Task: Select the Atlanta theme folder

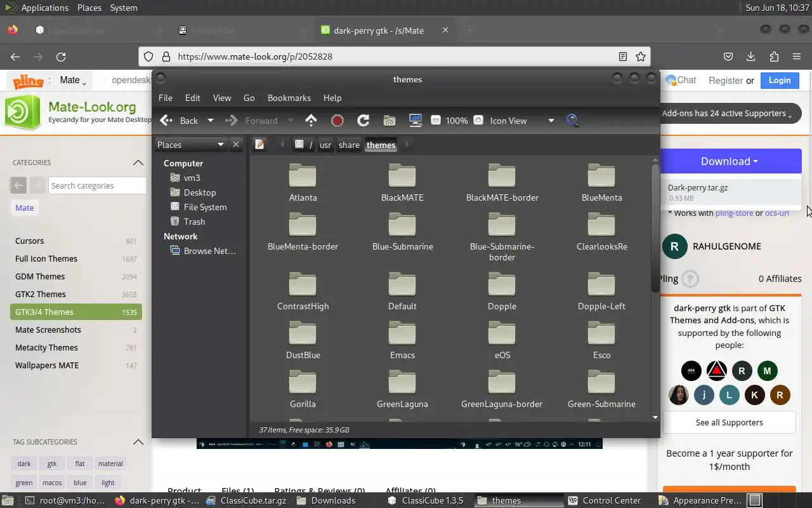Action: click(303, 182)
